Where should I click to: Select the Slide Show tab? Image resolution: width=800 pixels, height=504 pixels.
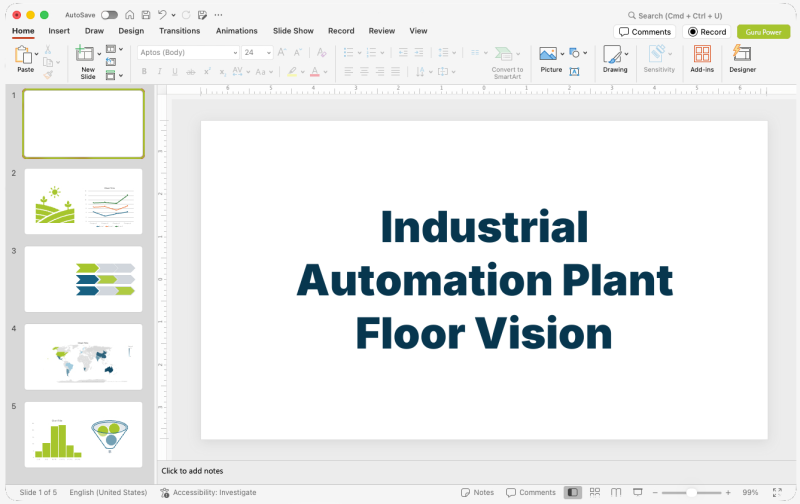[x=293, y=31]
